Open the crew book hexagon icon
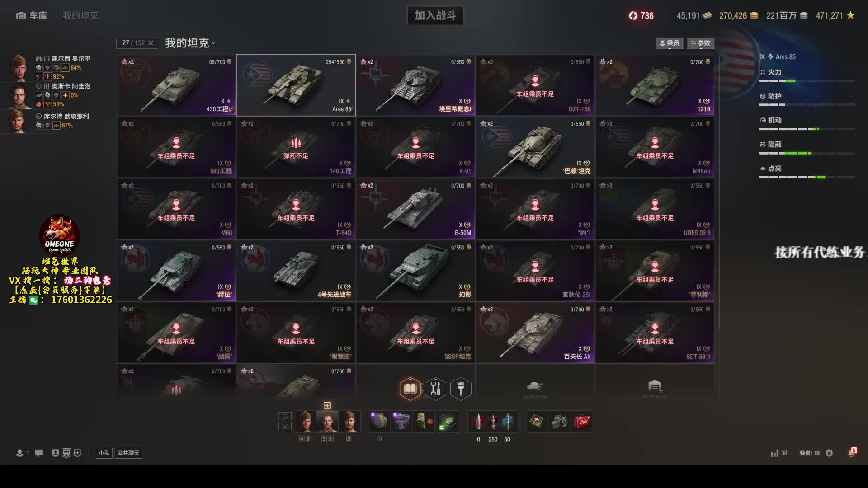Viewport: 868px width, 488px height. click(410, 389)
